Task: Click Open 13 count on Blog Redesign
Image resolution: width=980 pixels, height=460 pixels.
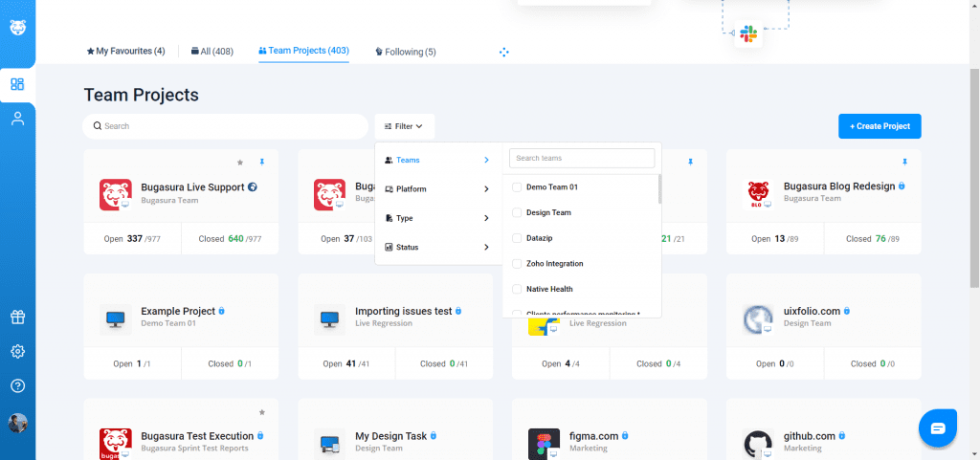Action: [x=774, y=238]
